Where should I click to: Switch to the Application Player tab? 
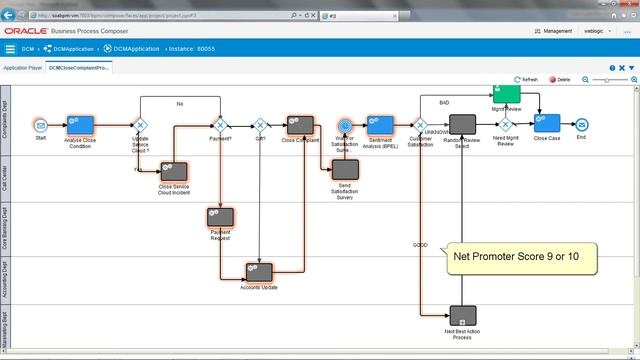(x=22, y=68)
